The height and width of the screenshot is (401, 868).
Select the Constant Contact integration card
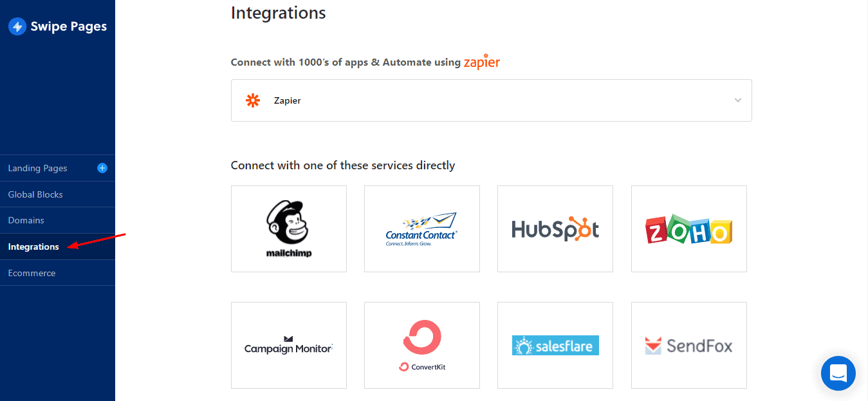(422, 229)
